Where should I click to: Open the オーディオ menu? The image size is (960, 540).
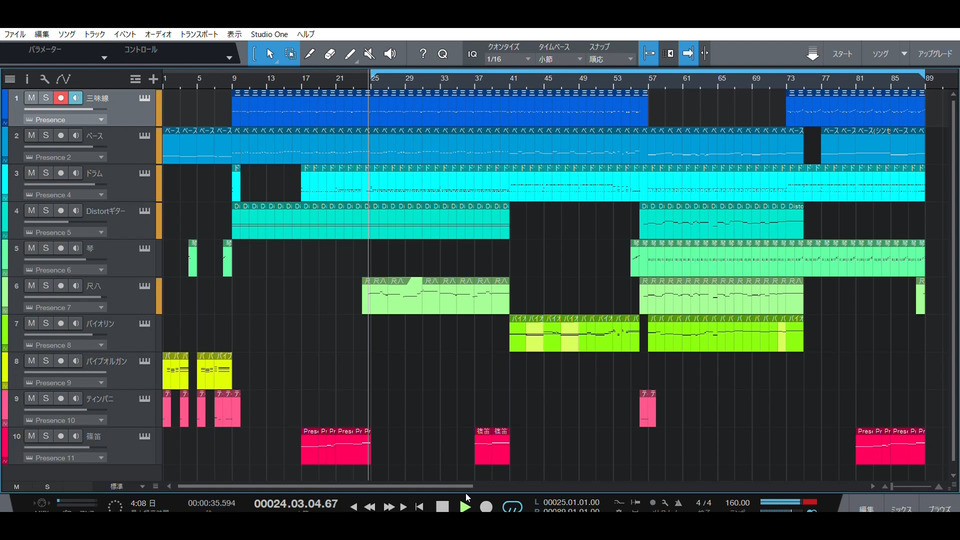coord(157,34)
